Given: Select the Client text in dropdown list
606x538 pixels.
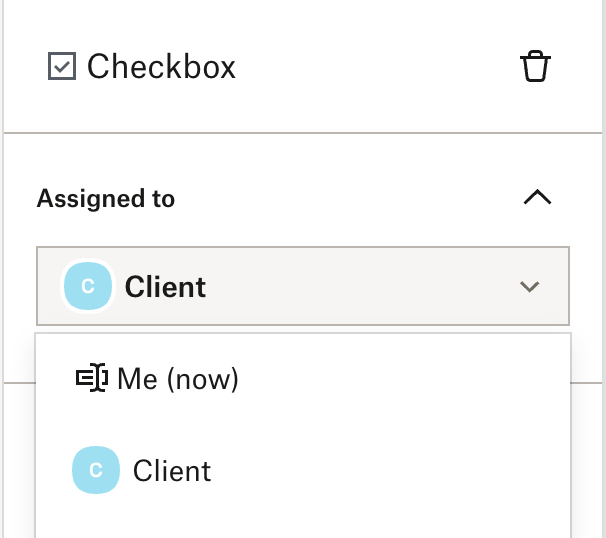Looking at the screenshot, I should 172,471.
